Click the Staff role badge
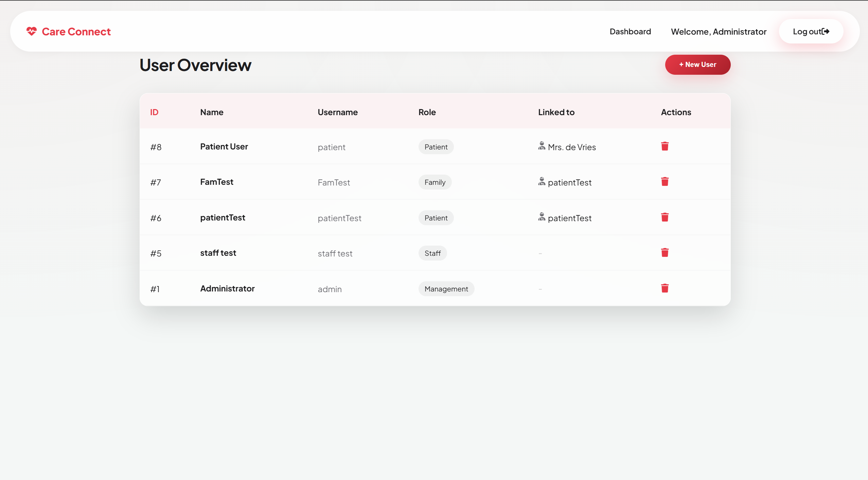The height and width of the screenshot is (480, 868). coord(432,253)
